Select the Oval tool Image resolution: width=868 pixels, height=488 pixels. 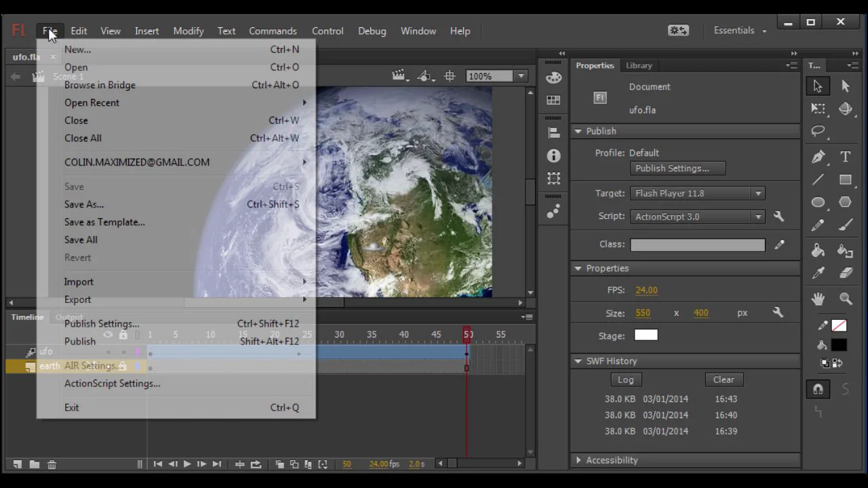tap(818, 202)
